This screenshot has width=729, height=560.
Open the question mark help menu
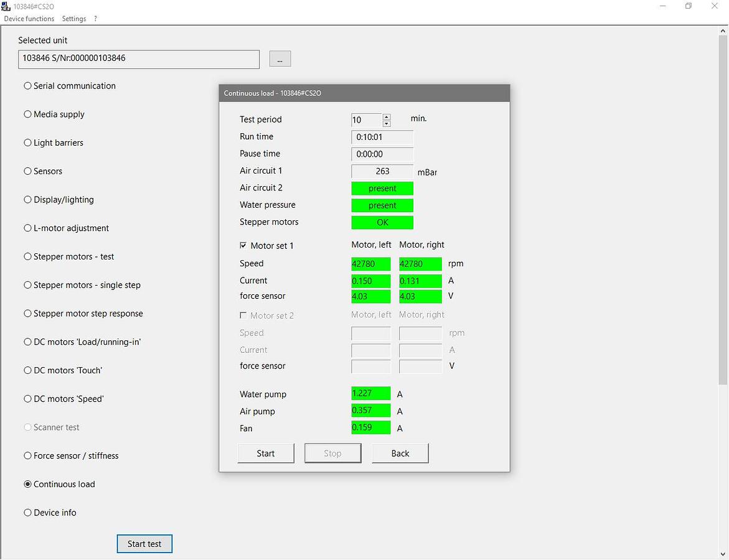(95, 19)
